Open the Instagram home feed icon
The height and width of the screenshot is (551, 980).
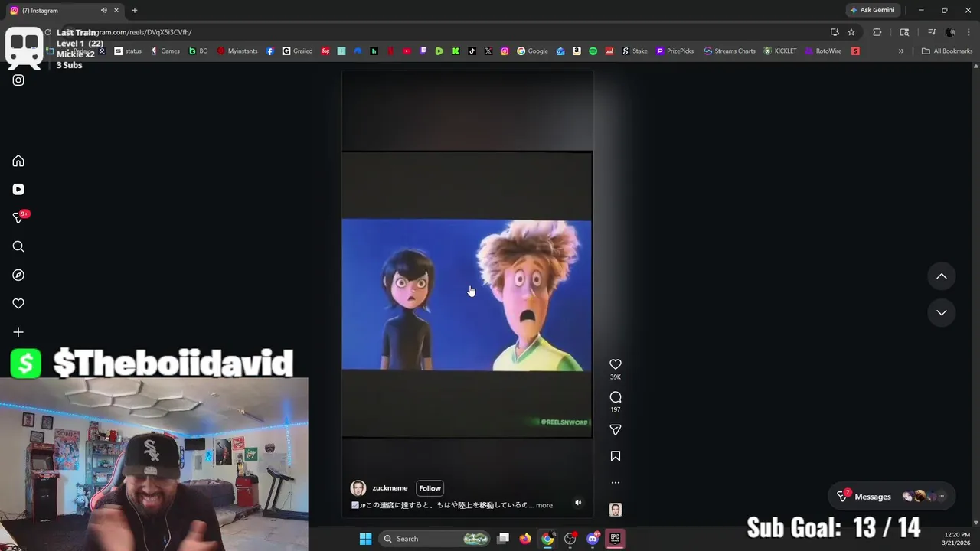point(18,161)
